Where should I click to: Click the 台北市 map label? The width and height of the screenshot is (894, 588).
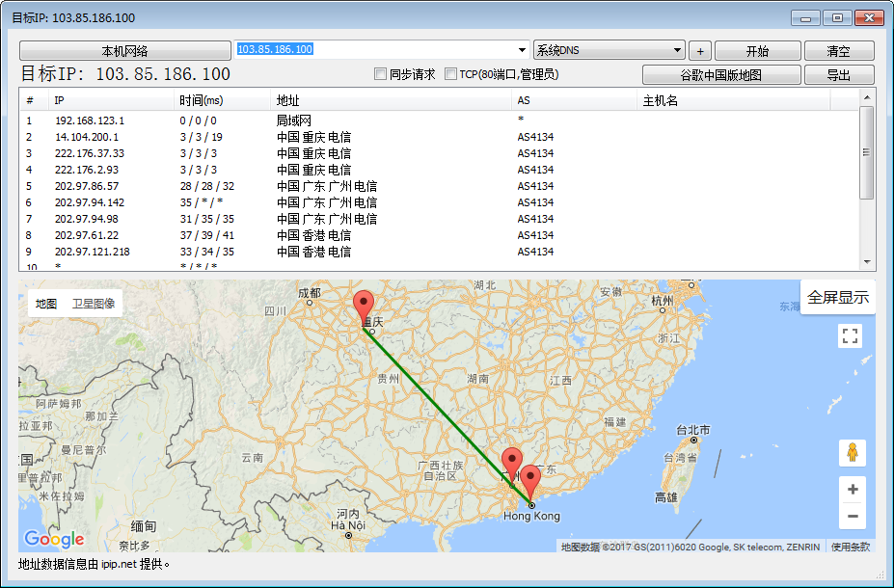click(693, 430)
